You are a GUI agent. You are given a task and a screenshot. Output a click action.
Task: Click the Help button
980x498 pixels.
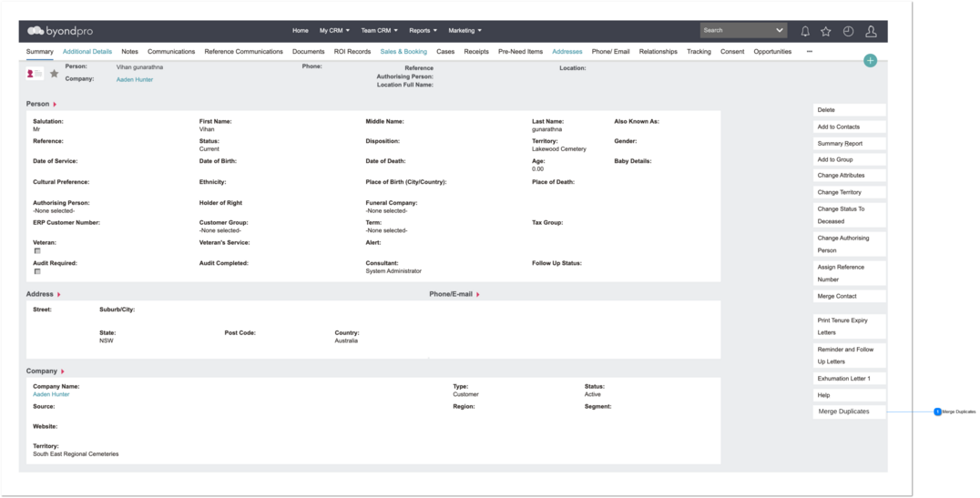point(850,395)
